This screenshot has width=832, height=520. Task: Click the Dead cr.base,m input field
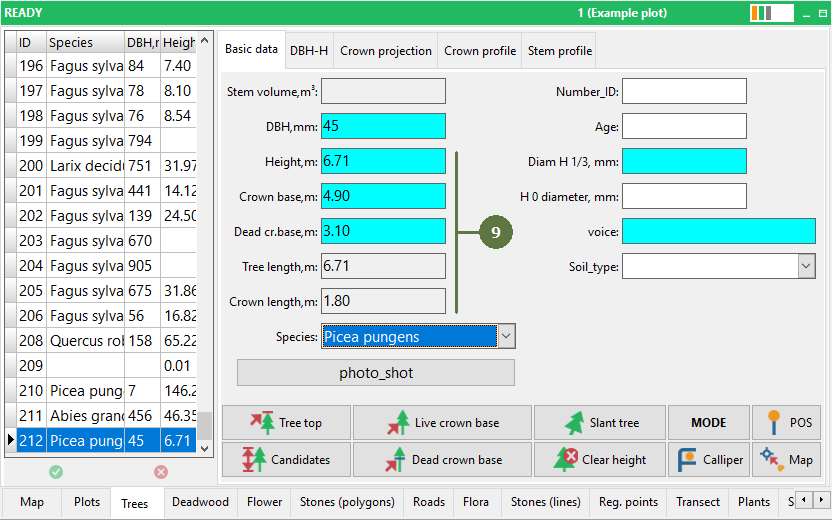pos(383,231)
